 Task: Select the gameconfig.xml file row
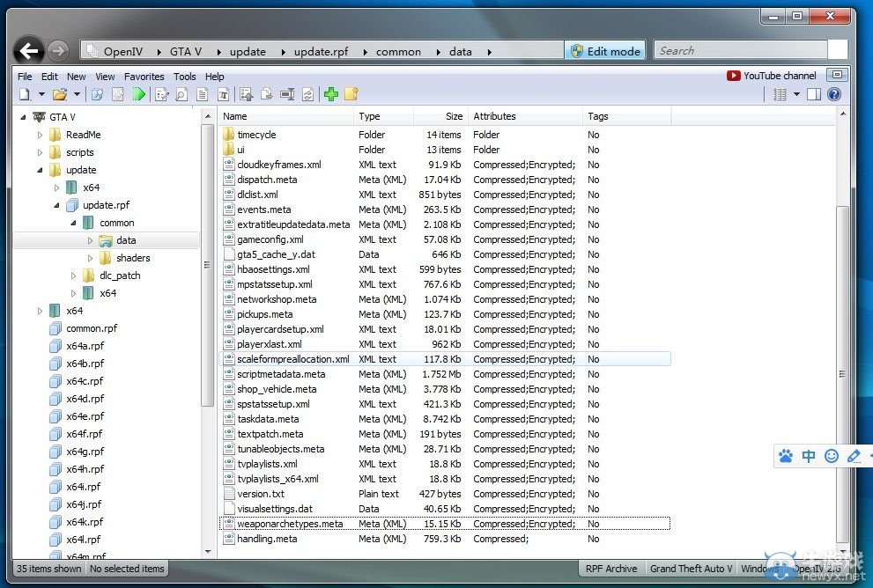pos(444,239)
